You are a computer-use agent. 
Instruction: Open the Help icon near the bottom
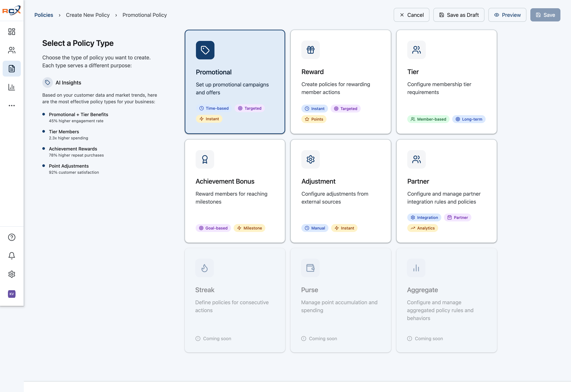point(12,237)
